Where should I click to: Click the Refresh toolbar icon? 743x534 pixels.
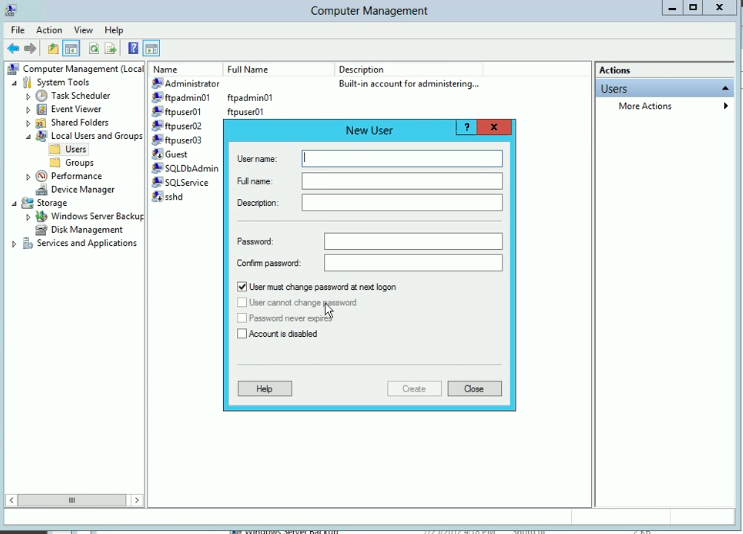coord(94,48)
